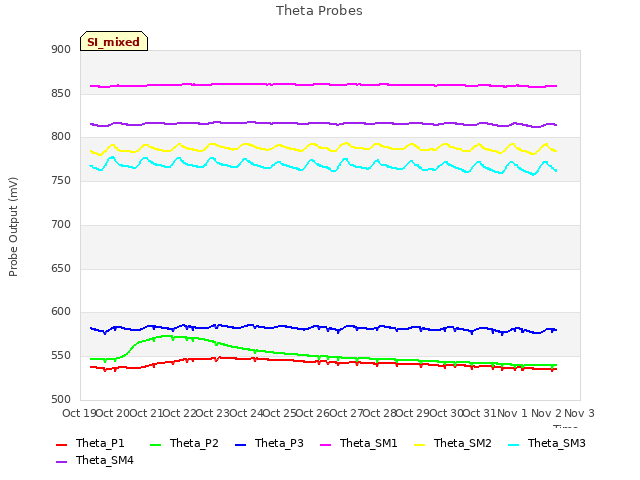Screen dimensions: 640x480
Task: Click the Nov 3 x-axis date label
Action: click(x=579, y=413)
